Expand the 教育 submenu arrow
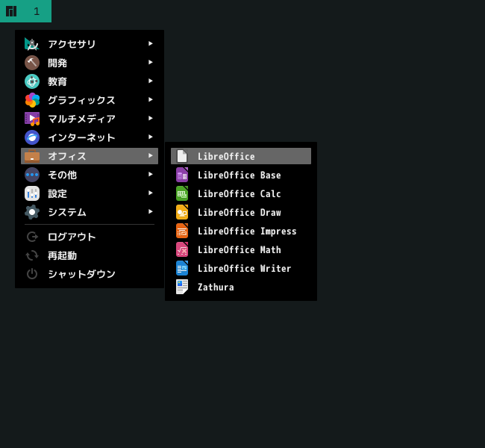 150,81
